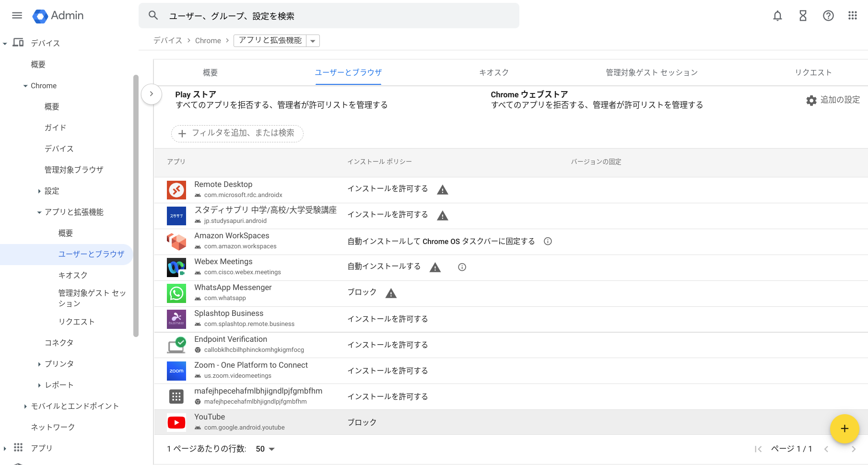Open the help question mark icon

(x=828, y=16)
